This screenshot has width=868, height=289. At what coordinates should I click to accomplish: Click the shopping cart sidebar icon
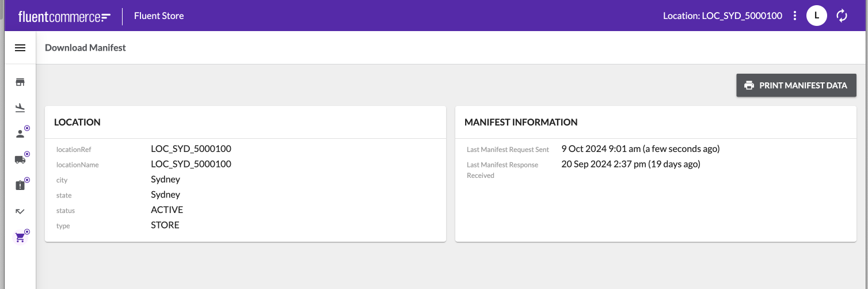click(20, 237)
